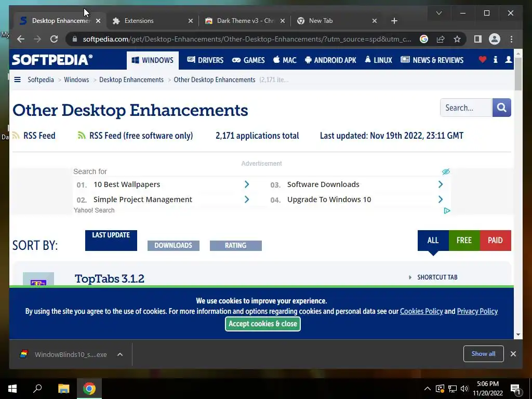Open the new tab plus button
The height and width of the screenshot is (399, 532).
click(x=394, y=21)
